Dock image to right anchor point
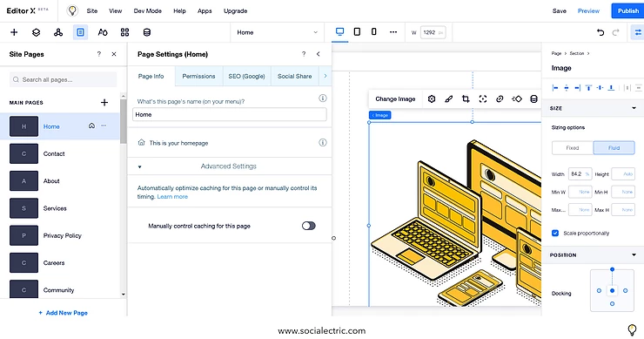 click(x=625, y=290)
